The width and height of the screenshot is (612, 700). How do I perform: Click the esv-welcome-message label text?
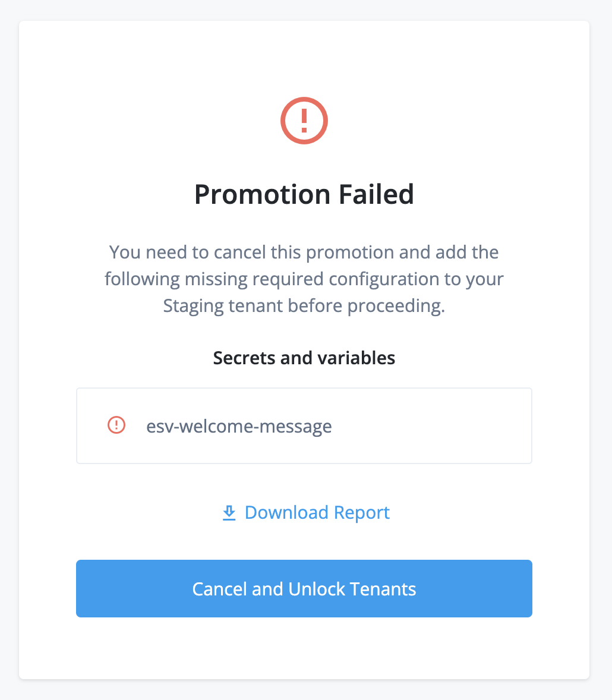tap(239, 425)
